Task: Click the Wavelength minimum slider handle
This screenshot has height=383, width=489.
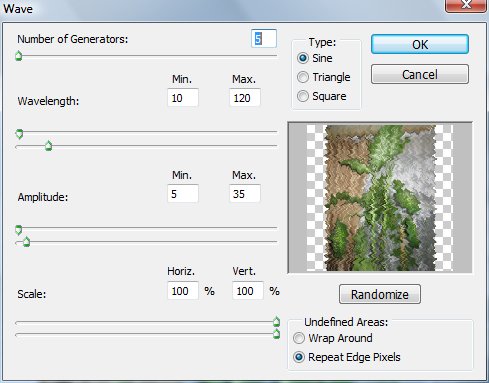Action: tap(19, 134)
